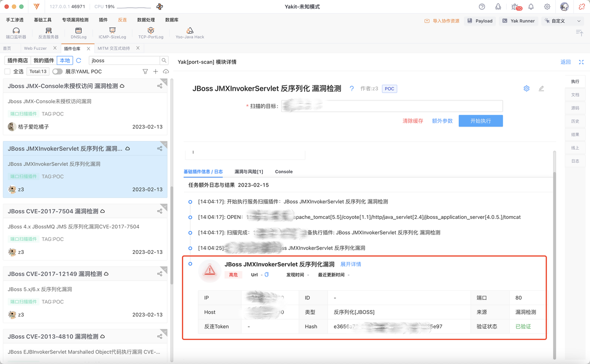
Task: Select the 本地 local plugins segment
Action: [x=65, y=60]
